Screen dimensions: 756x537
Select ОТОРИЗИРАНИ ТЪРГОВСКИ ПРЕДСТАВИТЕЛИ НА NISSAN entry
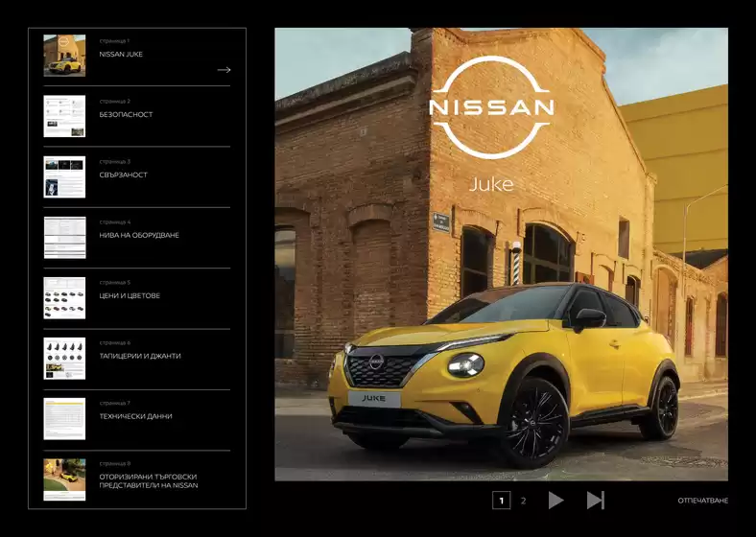[149, 481]
